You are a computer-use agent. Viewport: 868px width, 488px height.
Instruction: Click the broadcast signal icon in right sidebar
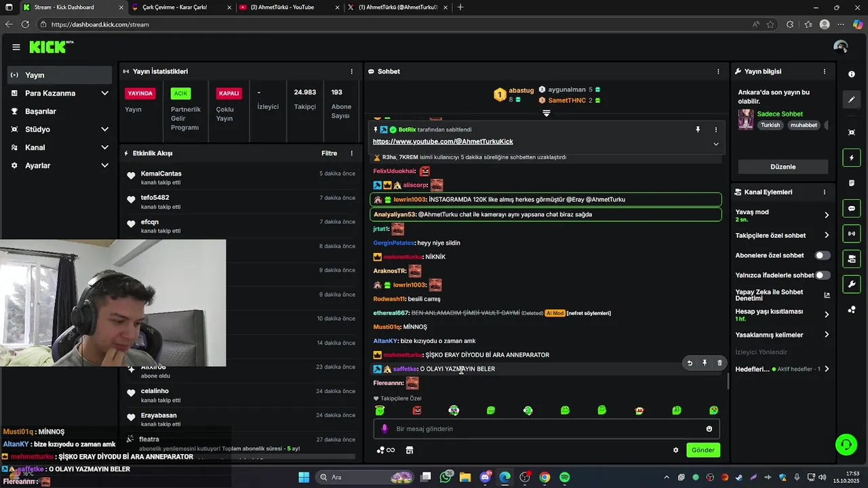coord(852,234)
